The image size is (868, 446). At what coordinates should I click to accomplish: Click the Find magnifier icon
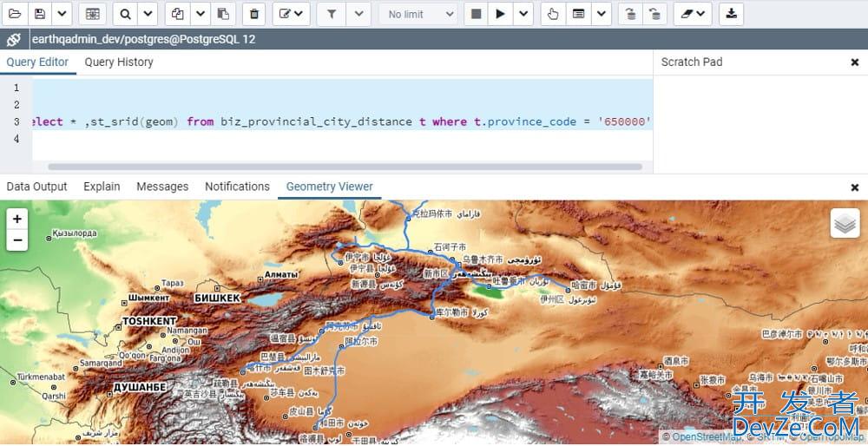tap(125, 14)
